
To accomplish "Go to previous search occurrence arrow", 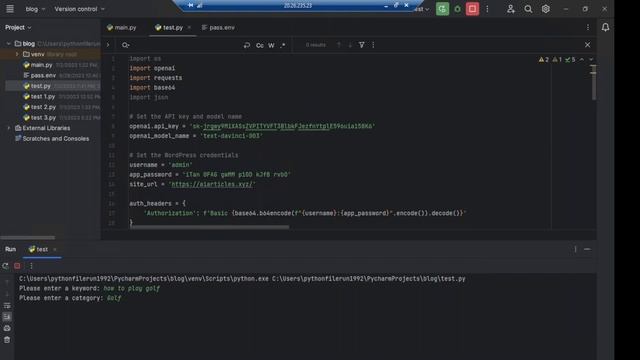I will point(339,45).
